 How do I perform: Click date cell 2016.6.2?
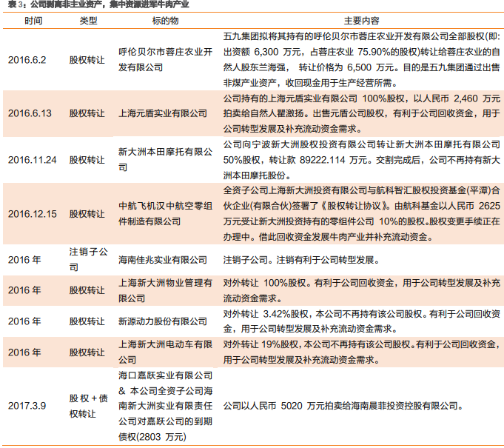click(27, 60)
